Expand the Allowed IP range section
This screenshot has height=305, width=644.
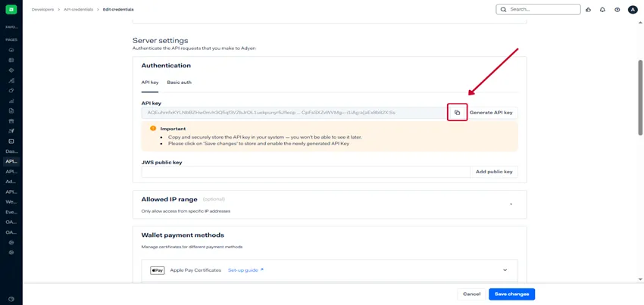[511, 204]
